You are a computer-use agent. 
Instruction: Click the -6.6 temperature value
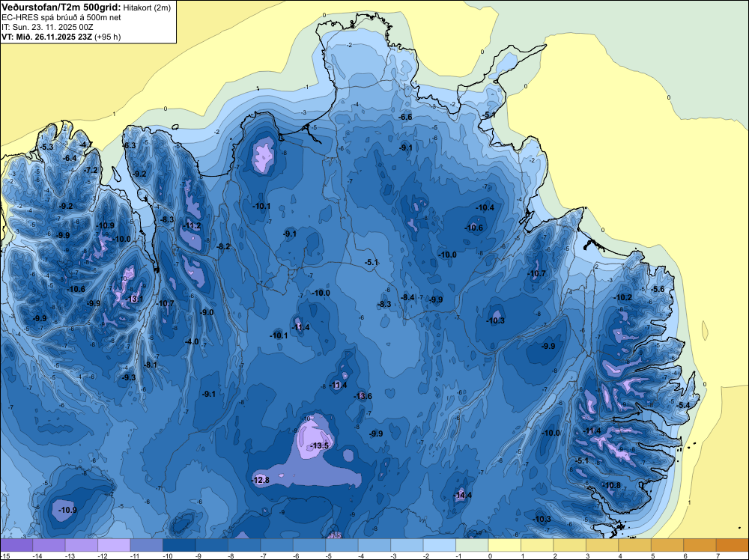point(405,117)
